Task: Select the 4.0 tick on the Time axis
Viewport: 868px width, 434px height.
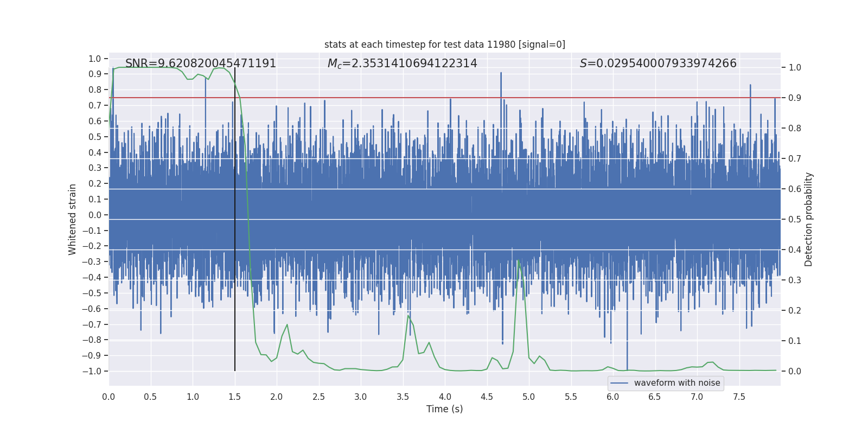Action: pos(445,397)
